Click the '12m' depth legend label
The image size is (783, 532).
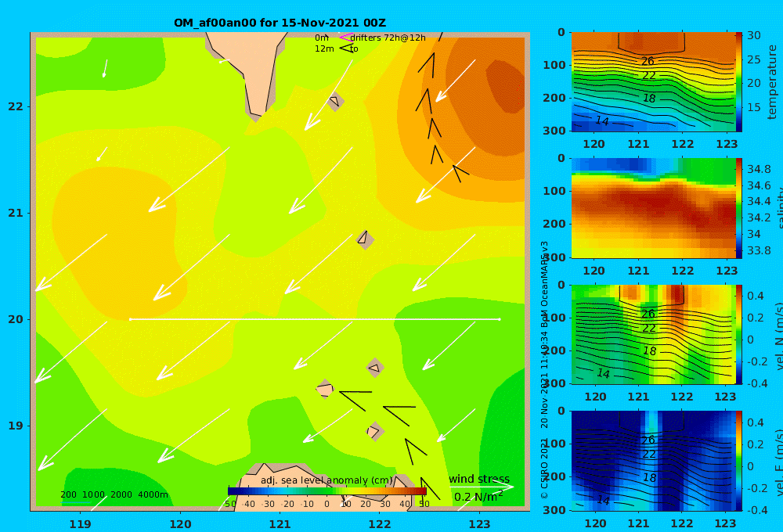pos(324,49)
